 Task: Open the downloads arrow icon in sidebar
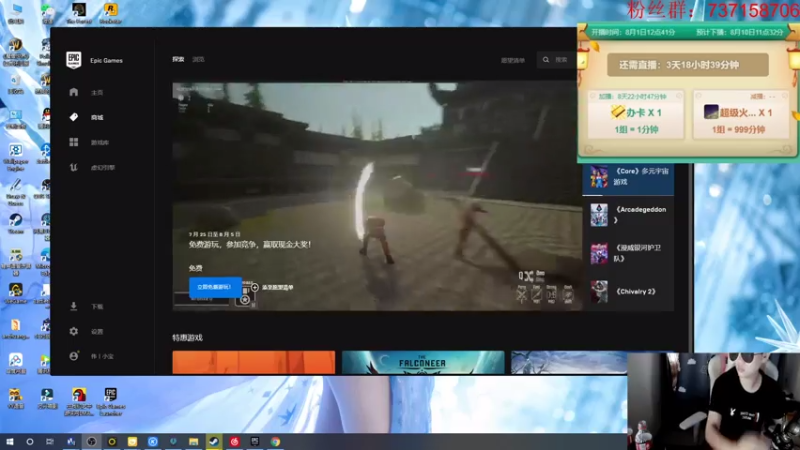point(73,306)
